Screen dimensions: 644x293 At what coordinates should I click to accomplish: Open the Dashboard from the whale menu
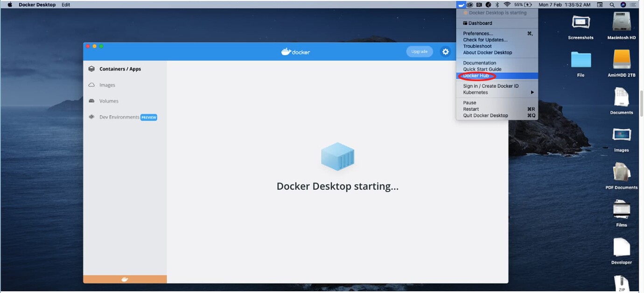[x=477, y=23]
